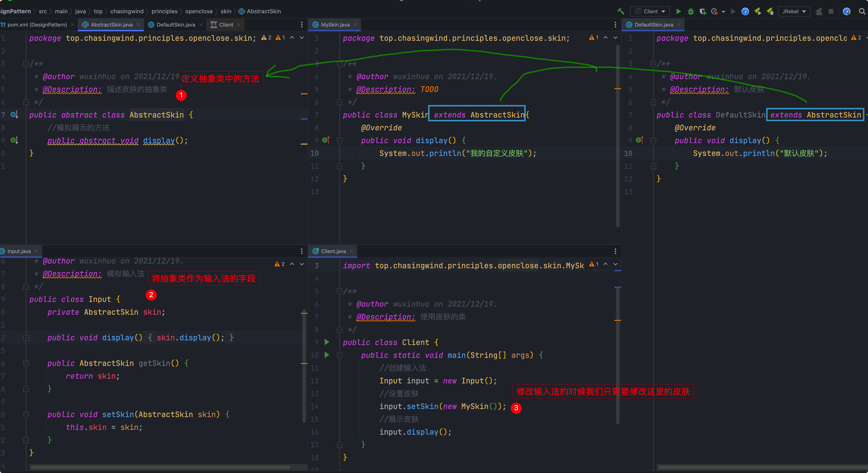The width and height of the screenshot is (868, 473).
Task: Run with JRebel rocket icon
Action: point(758,11)
